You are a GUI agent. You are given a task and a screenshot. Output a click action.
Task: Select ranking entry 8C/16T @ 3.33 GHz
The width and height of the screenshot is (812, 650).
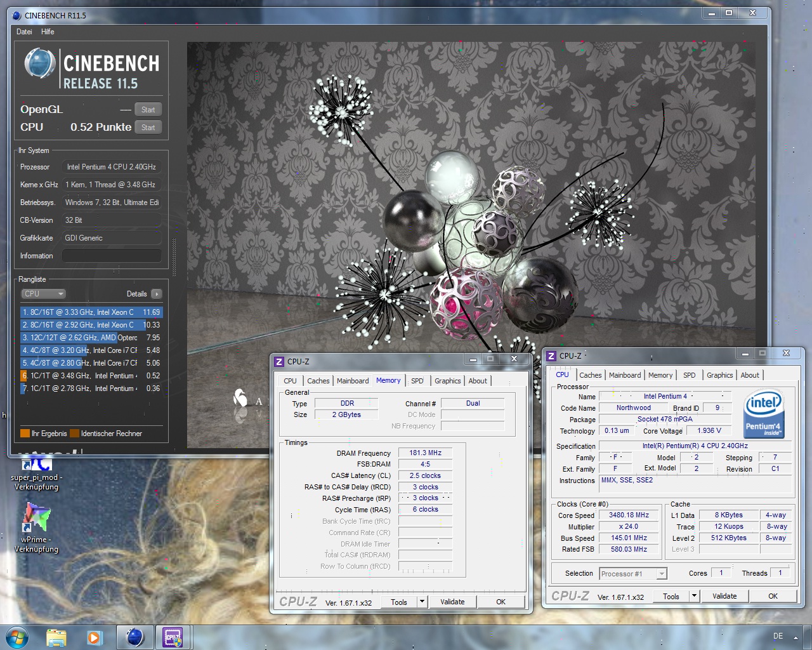pyautogui.click(x=91, y=312)
